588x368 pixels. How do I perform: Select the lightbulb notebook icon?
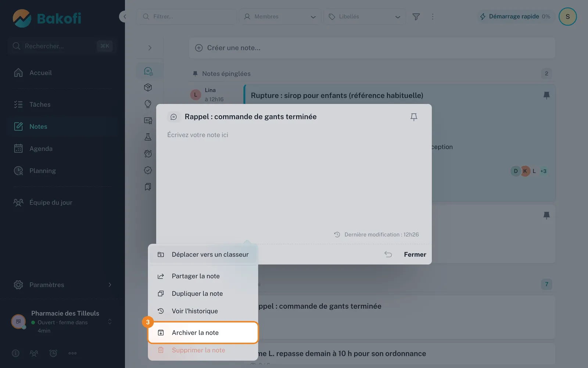coord(148,104)
